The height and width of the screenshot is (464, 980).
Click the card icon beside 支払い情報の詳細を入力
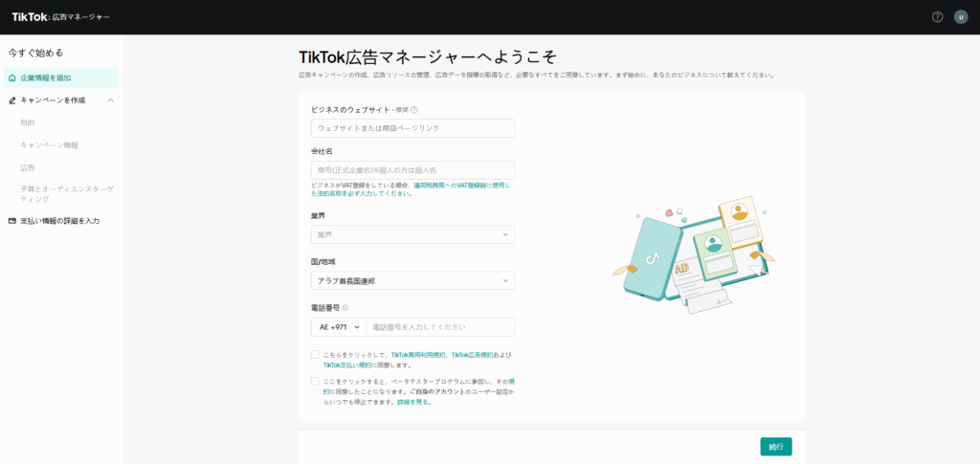coord(12,221)
